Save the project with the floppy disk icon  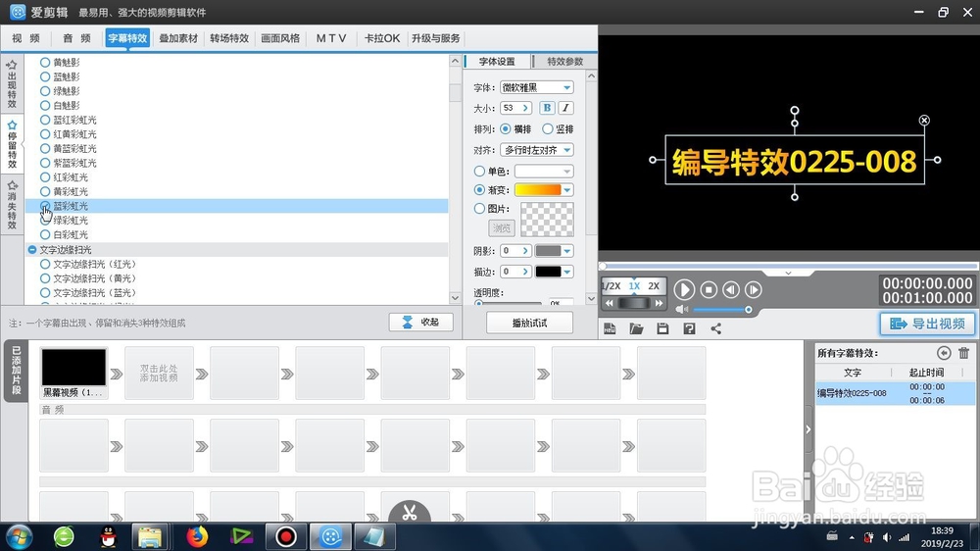coord(662,329)
